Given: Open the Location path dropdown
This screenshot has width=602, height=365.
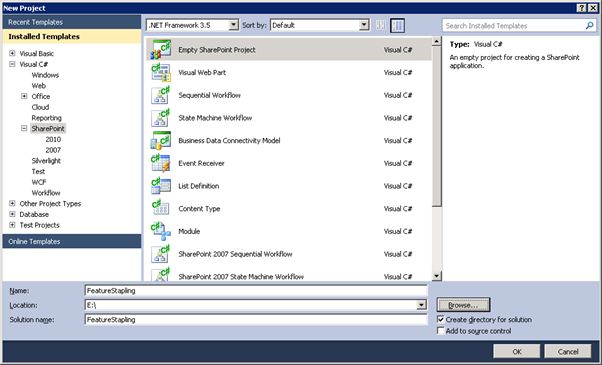Looking at the screenshot, I should pos(421,305).
